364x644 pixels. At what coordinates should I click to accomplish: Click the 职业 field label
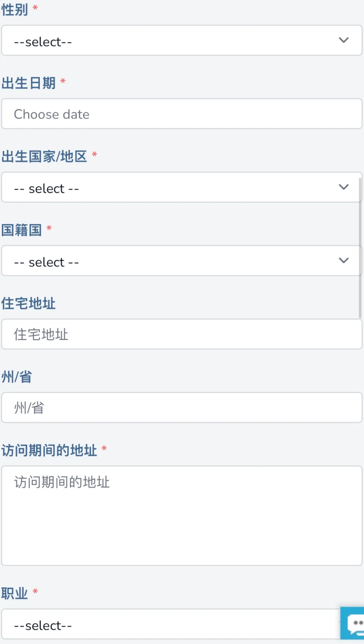15,593
